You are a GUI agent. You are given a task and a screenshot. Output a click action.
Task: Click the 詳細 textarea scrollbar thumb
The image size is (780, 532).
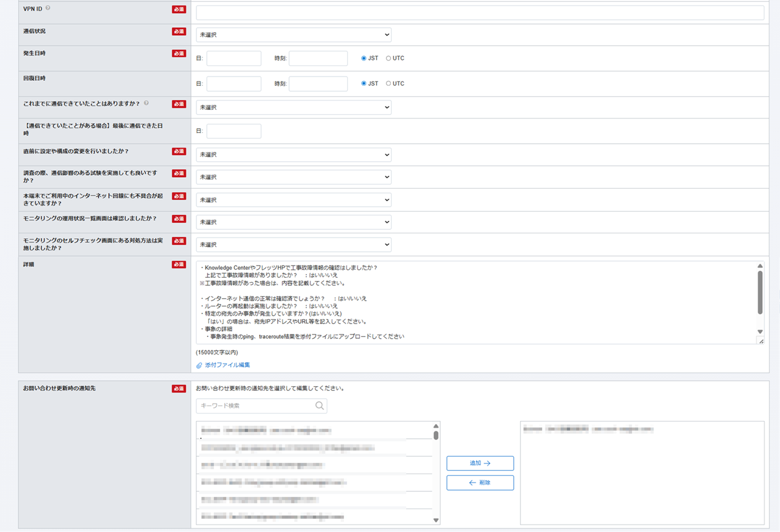[x=760, y=293]
